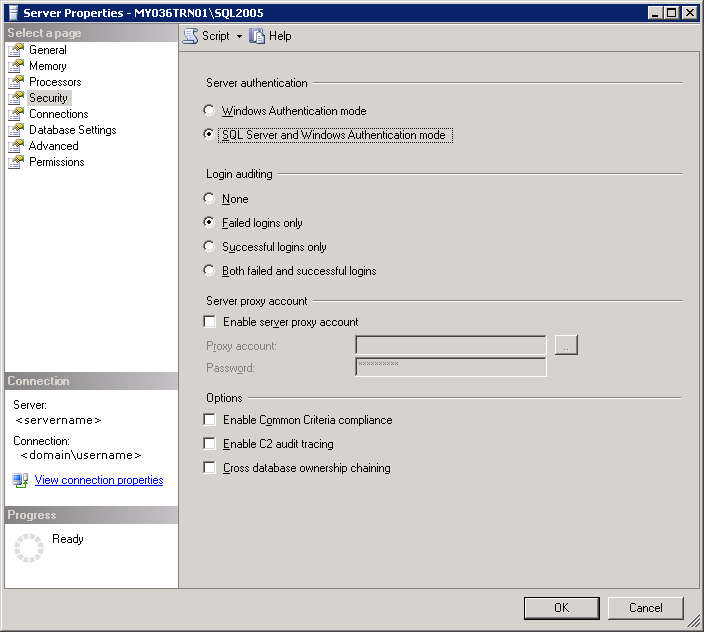
Task: Click the Options group label
Action: click(224, 398)
